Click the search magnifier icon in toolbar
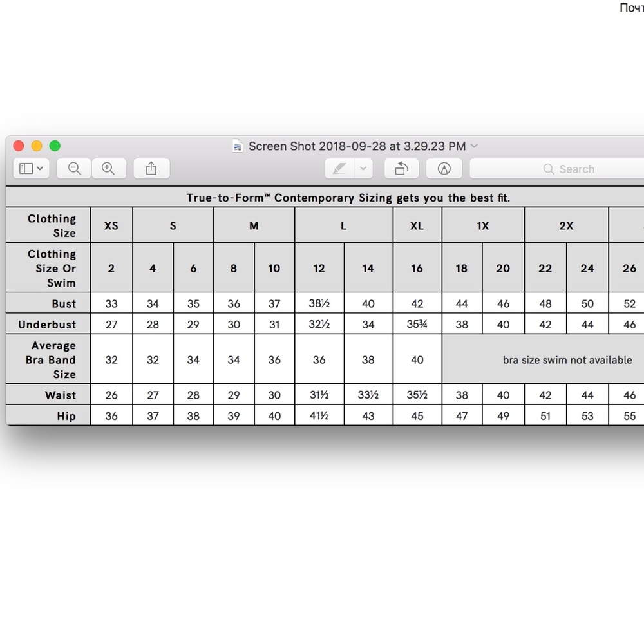 (549, 169)
